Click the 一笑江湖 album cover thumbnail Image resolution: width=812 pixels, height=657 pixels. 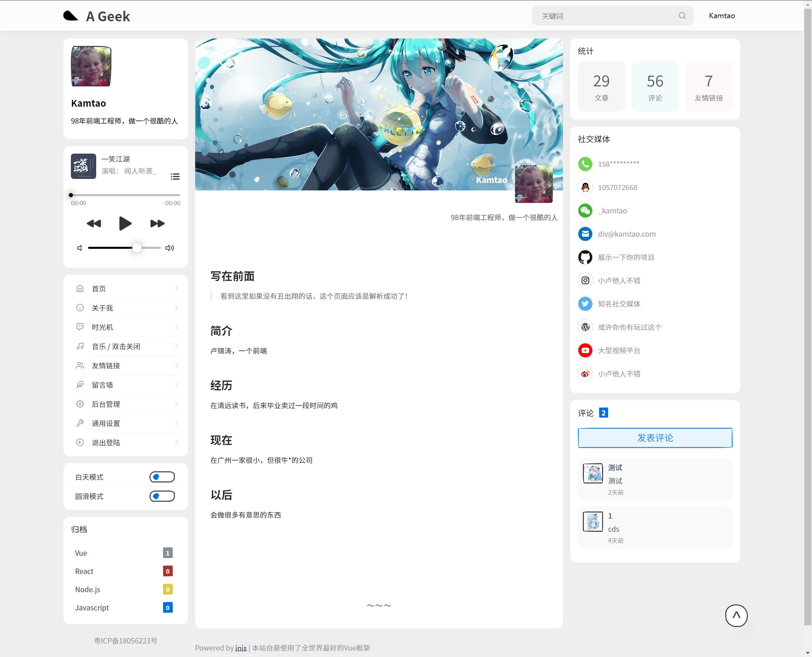tap(83, 166)
